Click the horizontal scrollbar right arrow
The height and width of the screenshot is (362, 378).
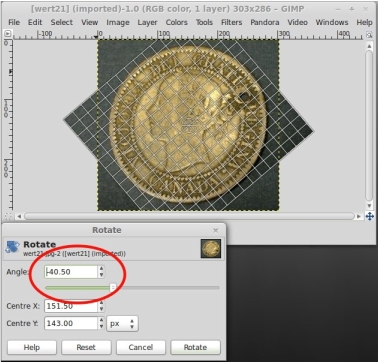point(358,217)
